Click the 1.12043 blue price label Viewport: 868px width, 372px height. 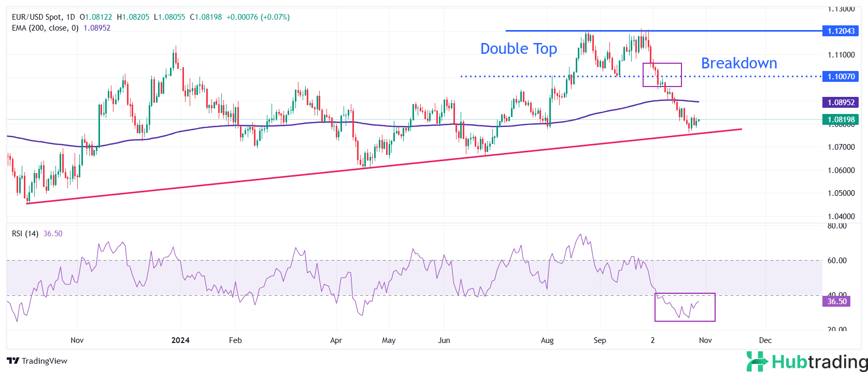tap(841, 31)
